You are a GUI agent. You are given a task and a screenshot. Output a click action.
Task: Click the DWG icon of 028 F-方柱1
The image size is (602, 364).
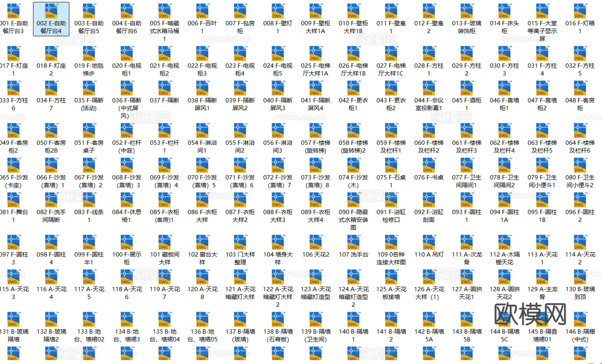coord(429,54)
